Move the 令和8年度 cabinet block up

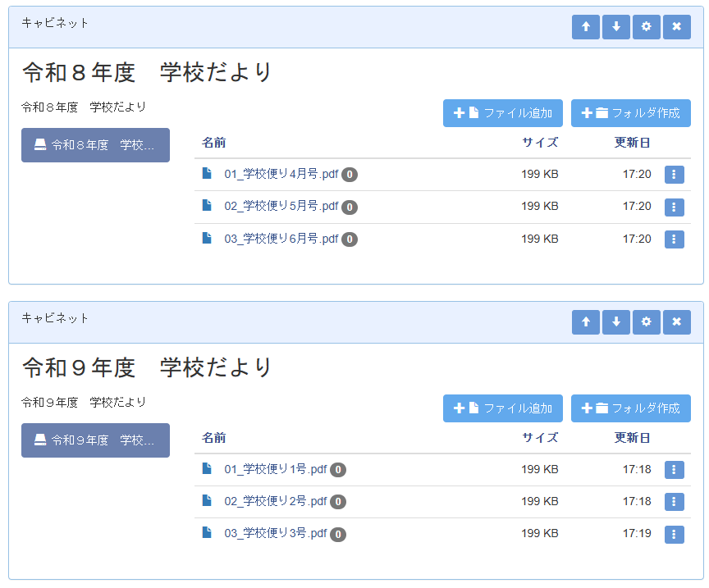click(x=585, y=27)
